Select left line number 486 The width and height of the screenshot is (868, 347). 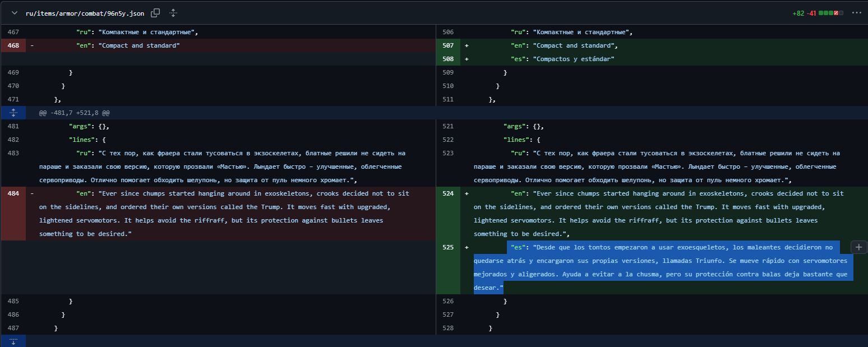tap(13, 314)
